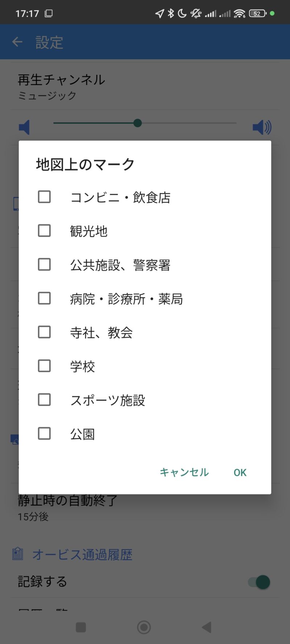
Task: Tick the 公園 checkbox
Action: [x=44, y=434]
